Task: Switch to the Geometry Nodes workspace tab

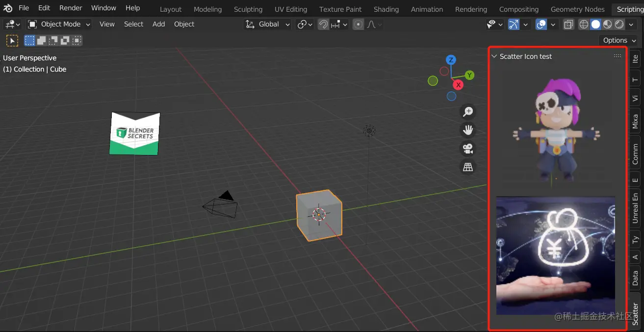Action: (x=577, y=9)
